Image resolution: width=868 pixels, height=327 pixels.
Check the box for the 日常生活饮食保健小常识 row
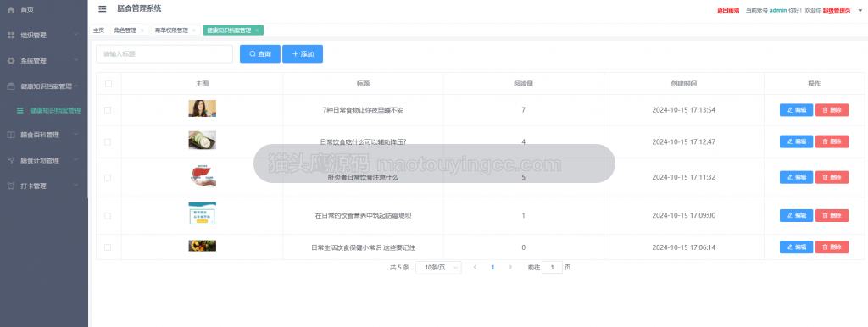[x=108, y=247]
